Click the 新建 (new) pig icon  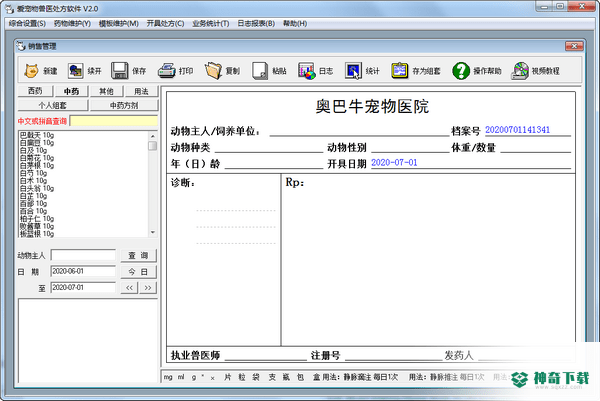pos(31,71)
